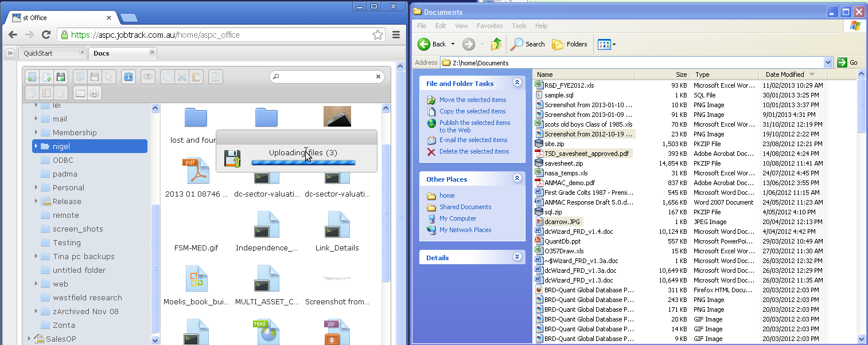This screenshot has height=345, width=868.
Task: Select the cut scissors icon
Action: click(181, 77)
